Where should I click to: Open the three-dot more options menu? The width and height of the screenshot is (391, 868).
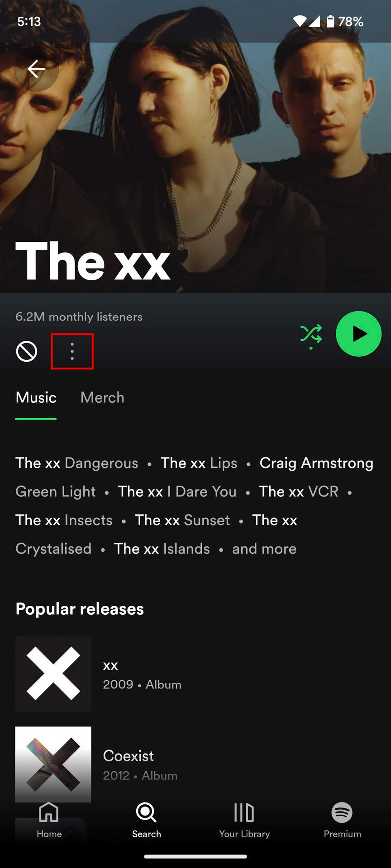pos(72,351)
